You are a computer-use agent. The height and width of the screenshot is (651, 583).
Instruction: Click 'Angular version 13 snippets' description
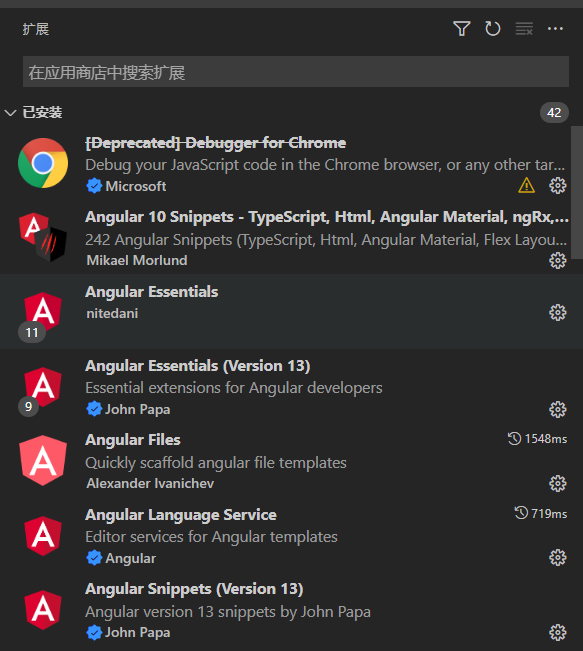coord(228,612)
